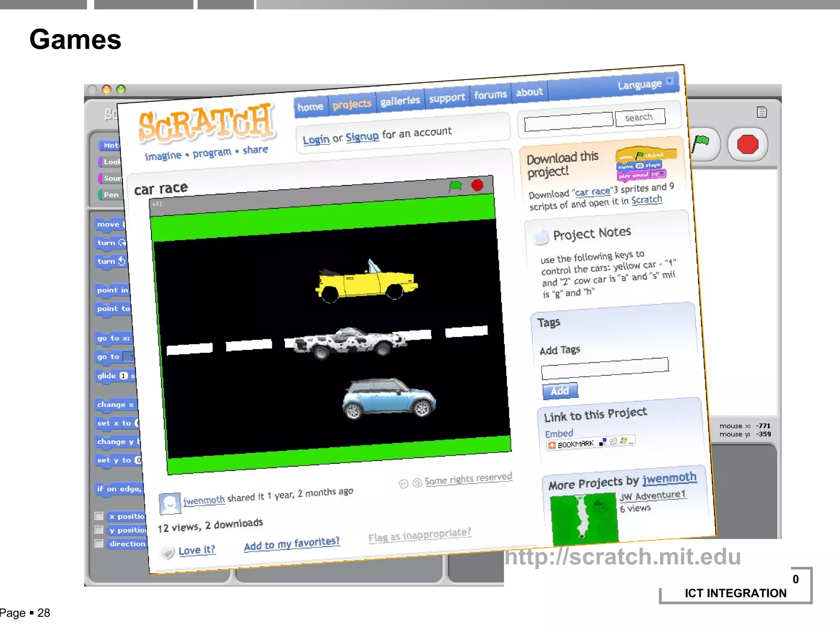Click the Project Notes icon

541,236
